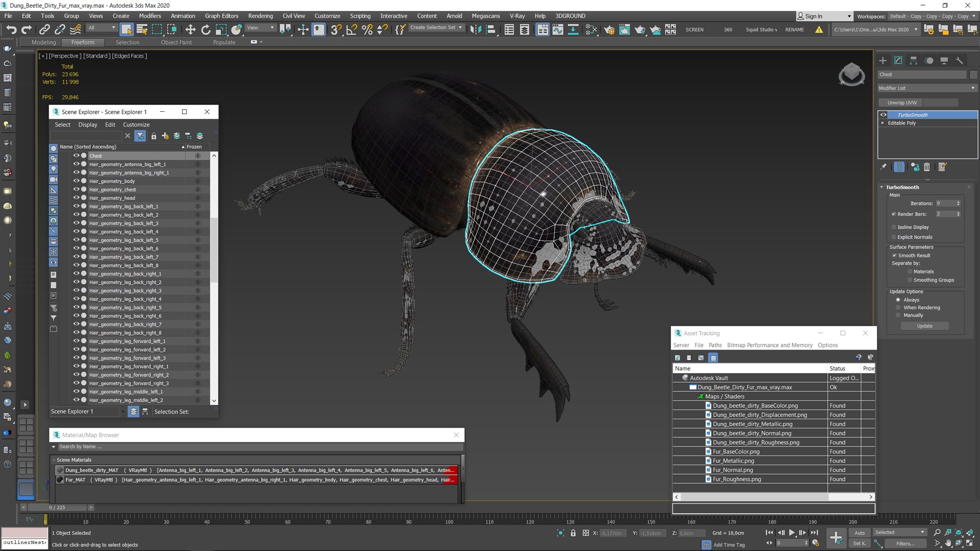Image resolution: width=980 pixels, height=551 pixels.
Task: Open the Workspaces dropdown
Action: pyautogui.click(x=932, y=16)
